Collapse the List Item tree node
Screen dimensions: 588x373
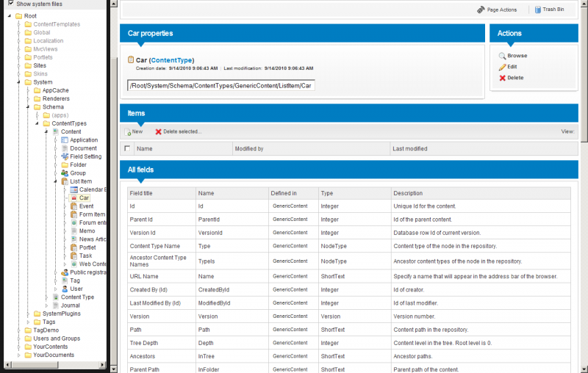click(x=56, y=181)
